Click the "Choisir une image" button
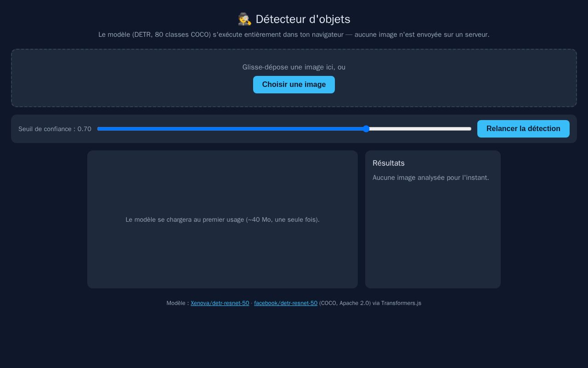Viewport: 588px width, 368px height. click(x=294, y=85)
